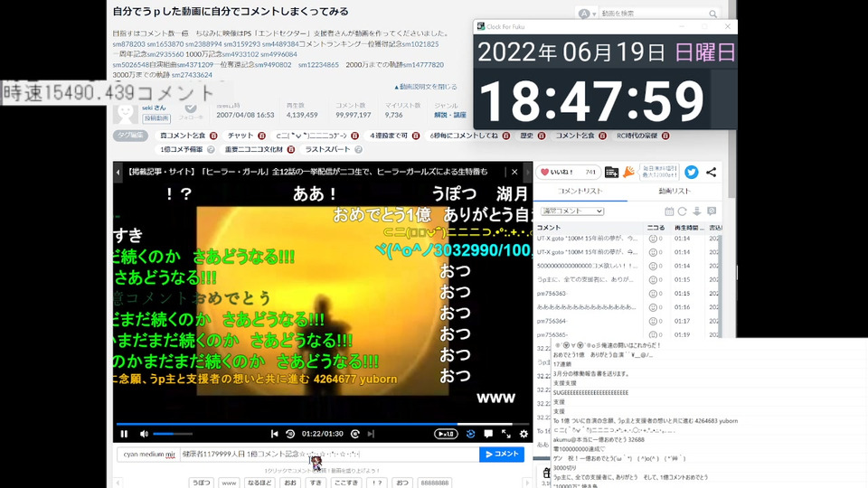Follow the uploader with フォロー check icon
The width and height of the screenshot is (868, 488).
191,111
